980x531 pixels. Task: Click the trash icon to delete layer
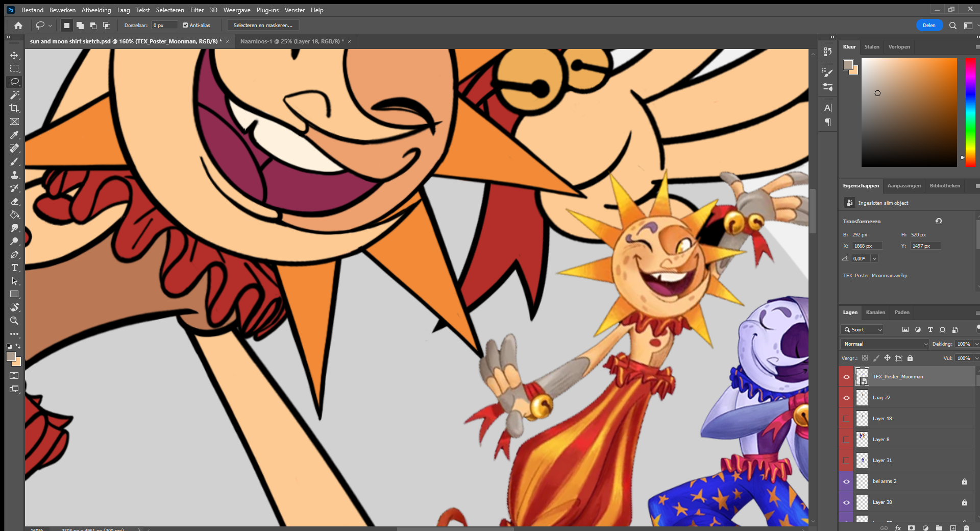pyautogui.click(x=966, y=527)
